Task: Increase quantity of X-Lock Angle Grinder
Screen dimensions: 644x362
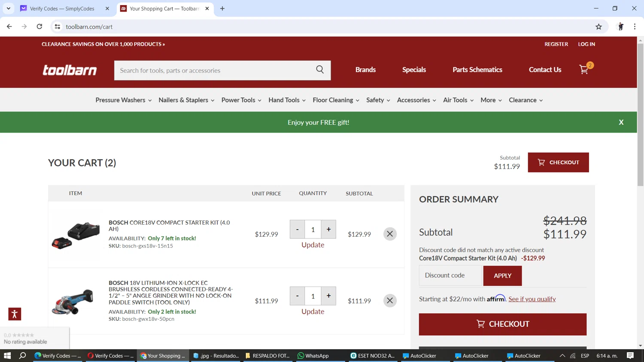Action: pyautogui.click(x=328, y=296)
